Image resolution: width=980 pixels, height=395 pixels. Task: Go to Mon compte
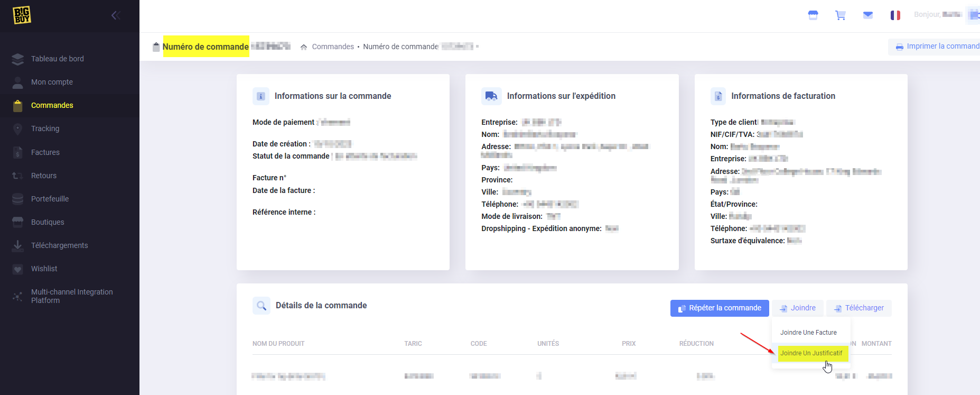coord(52,82)
